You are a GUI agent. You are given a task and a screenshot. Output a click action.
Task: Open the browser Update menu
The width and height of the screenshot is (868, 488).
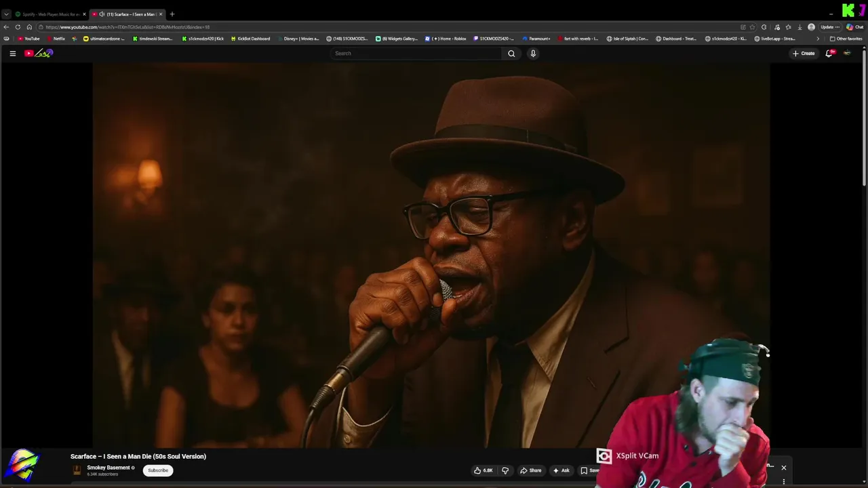coord(830,27)
